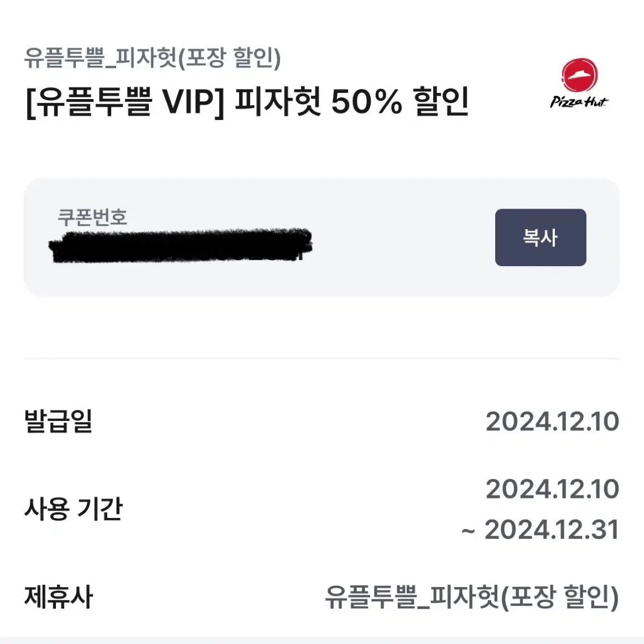Tap the coupon title 피자헛 50% 할인
Image resolution: width=644 pixels, height=644 pixels.
(x=351, y=102)
